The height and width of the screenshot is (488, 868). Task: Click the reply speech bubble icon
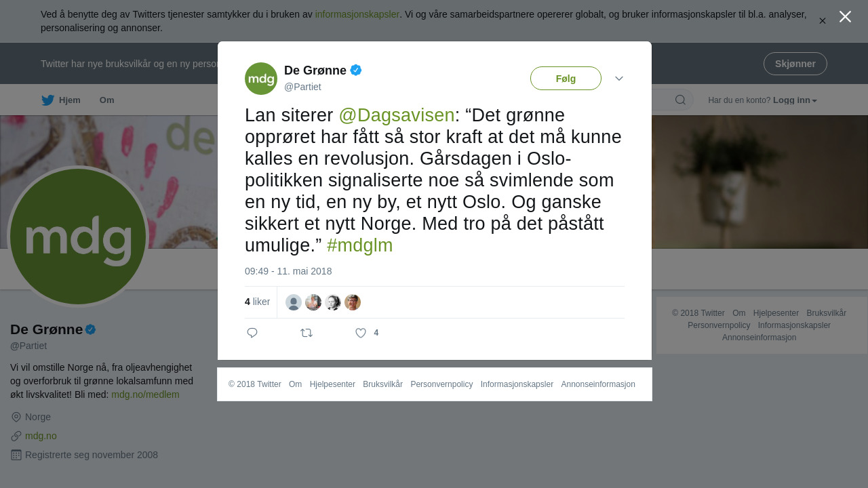pyautogui.click(x=252, y=333)
